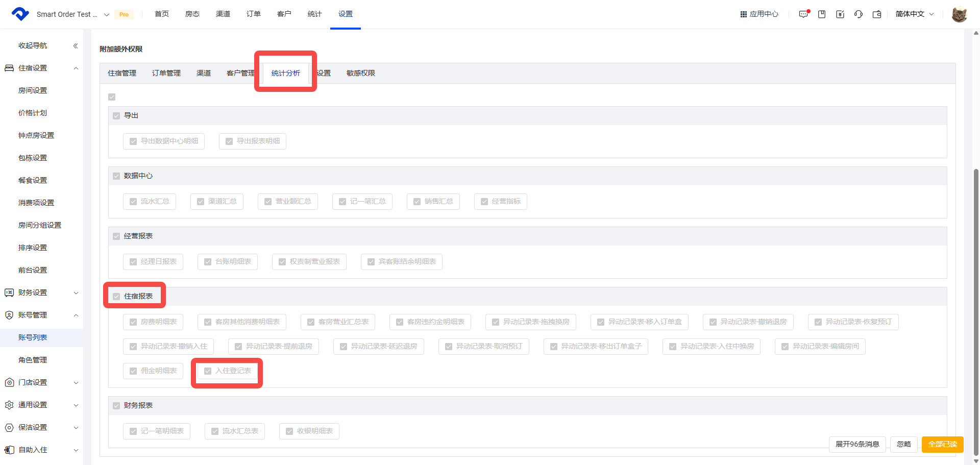980x465 pixels.
Task: Click the yen billing note icon
Action: coord(840,14)
